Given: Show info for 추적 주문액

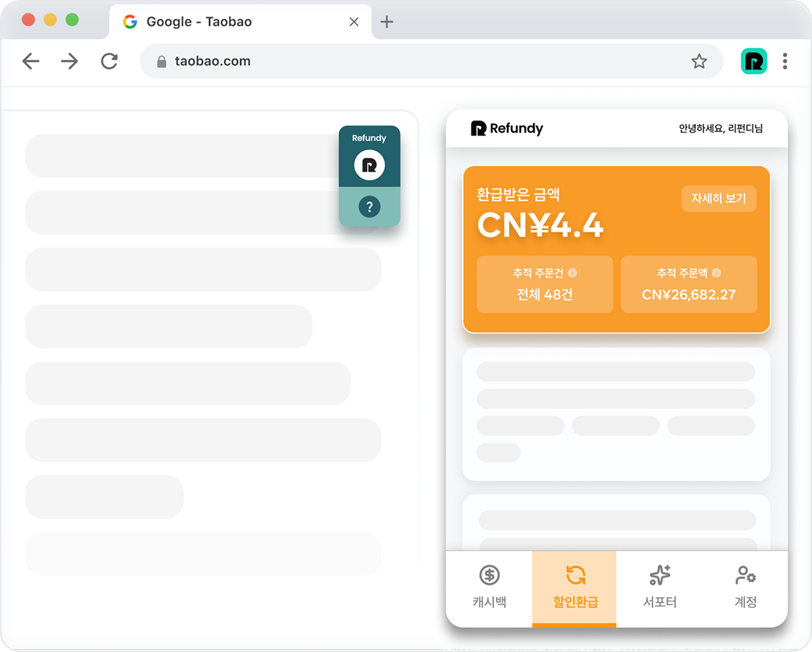Looking at the screenshot, I should (717, 273).
